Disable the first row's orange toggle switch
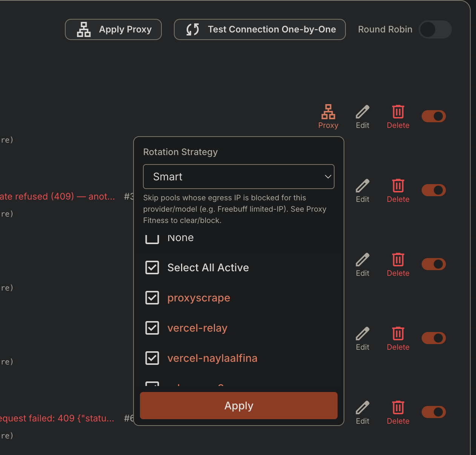Screen dimensions: 476x455 [x=434, y=116]
